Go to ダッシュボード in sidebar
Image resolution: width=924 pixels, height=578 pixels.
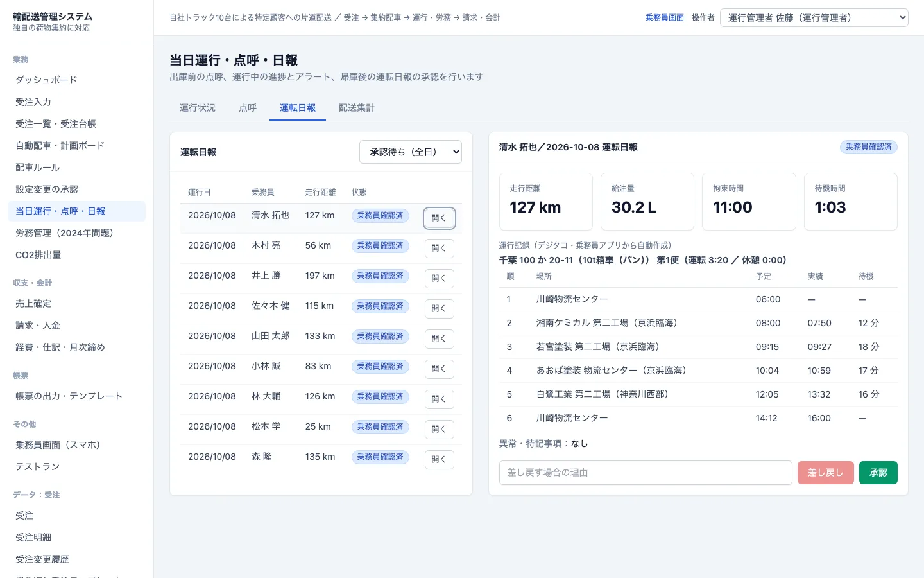click(x=77, y=80)
